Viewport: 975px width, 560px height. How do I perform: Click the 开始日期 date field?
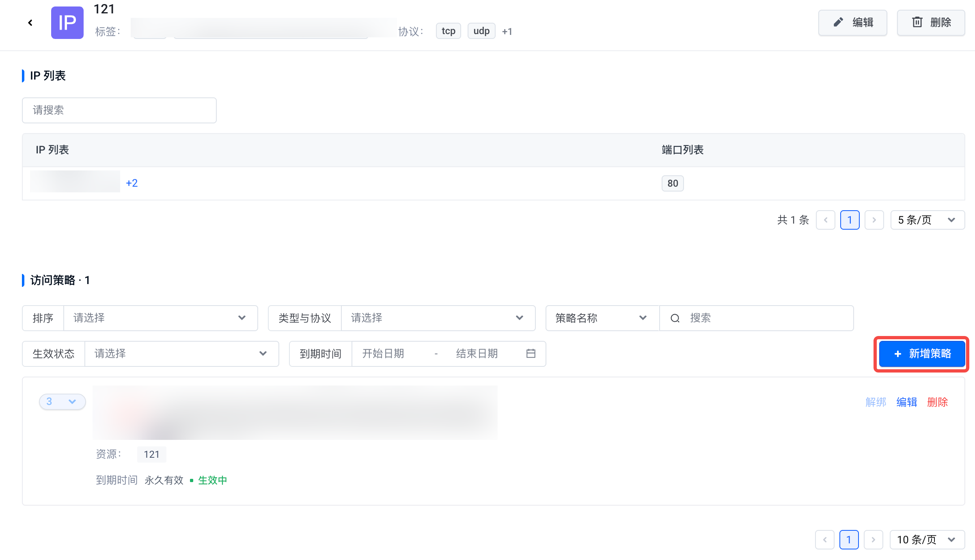383,354
